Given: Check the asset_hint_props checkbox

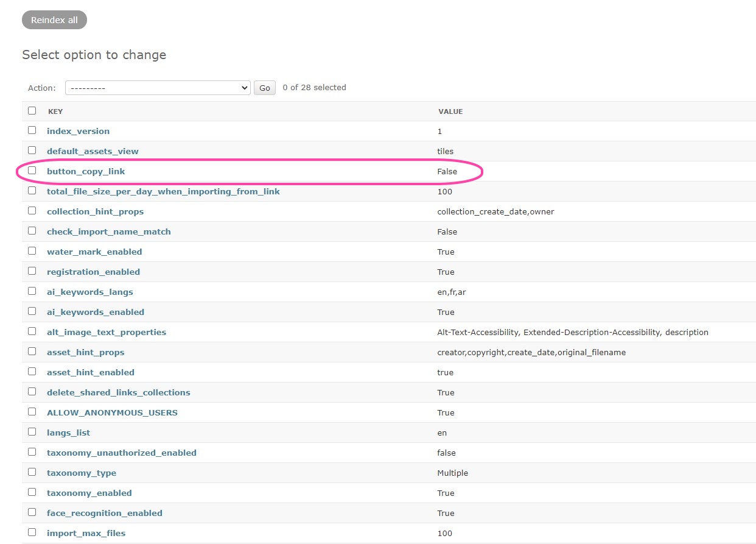Looking at the screenshot, I should (x=32, y=351).
